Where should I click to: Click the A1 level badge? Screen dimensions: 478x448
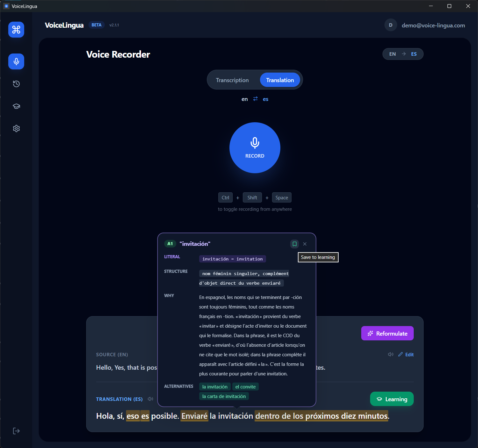170,244
